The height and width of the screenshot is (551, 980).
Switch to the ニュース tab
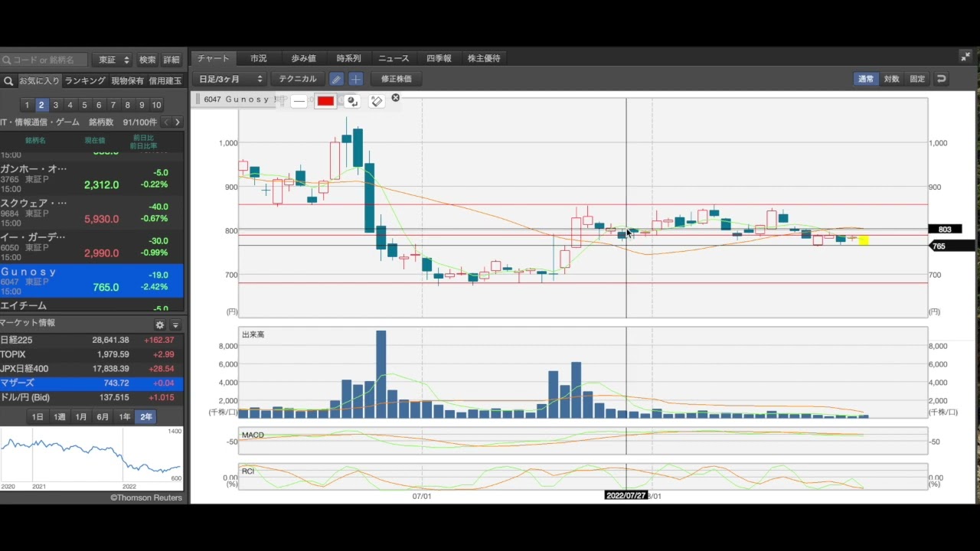pos(394,58)
